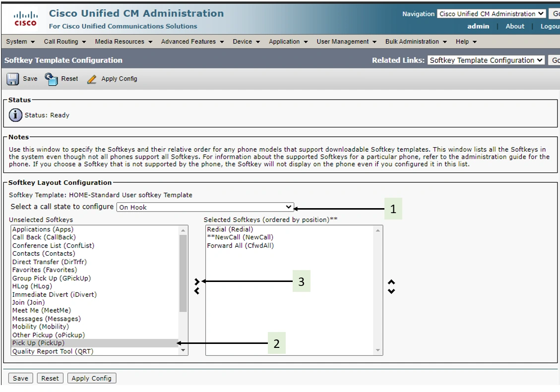Open the Related Links dropdown
Screen dimensions: 560x392
click(486, 60)
